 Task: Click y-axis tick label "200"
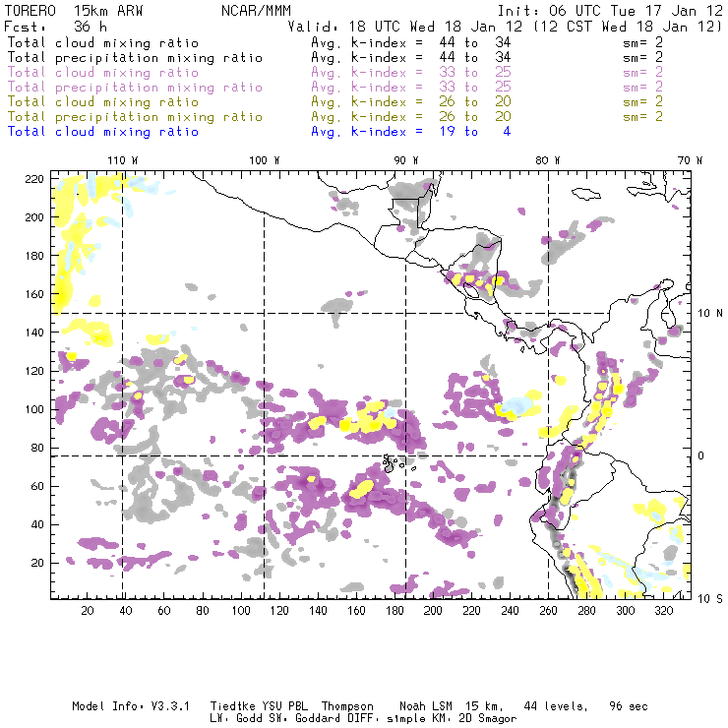coord(34,217)
